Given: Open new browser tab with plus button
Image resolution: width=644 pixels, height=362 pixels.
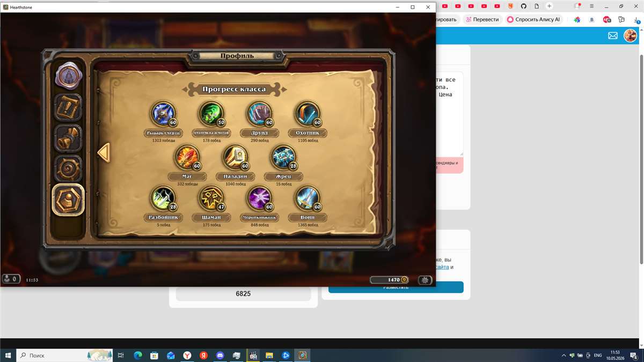Looking at the screenshot, I should [x=549, y=6].
